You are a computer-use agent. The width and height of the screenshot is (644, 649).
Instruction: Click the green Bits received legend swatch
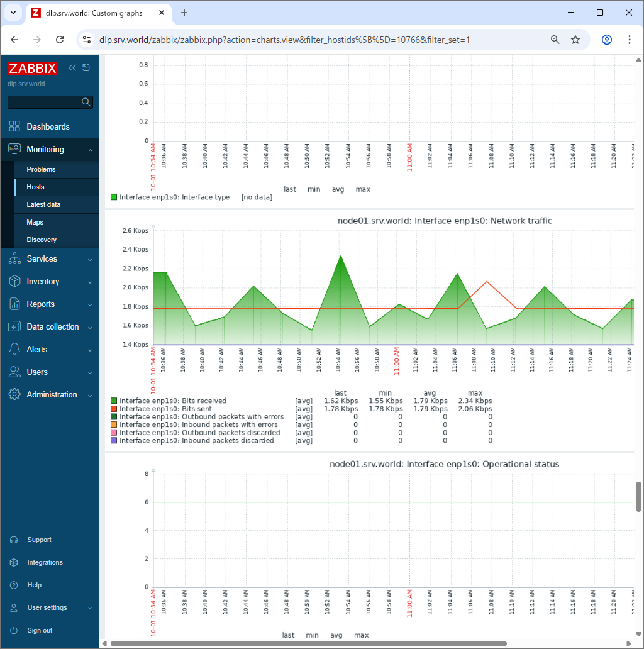[x=114, y=401]
